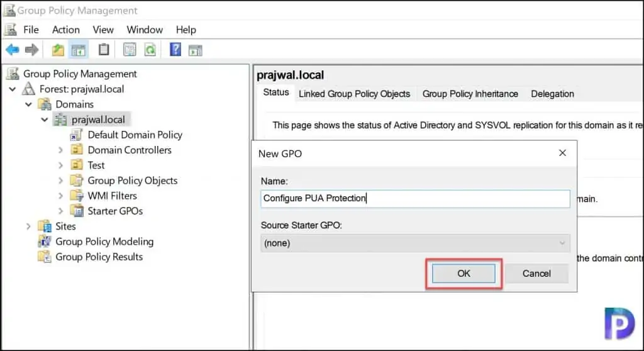Click the blue Help question mark icon

(x=175, y=50)
